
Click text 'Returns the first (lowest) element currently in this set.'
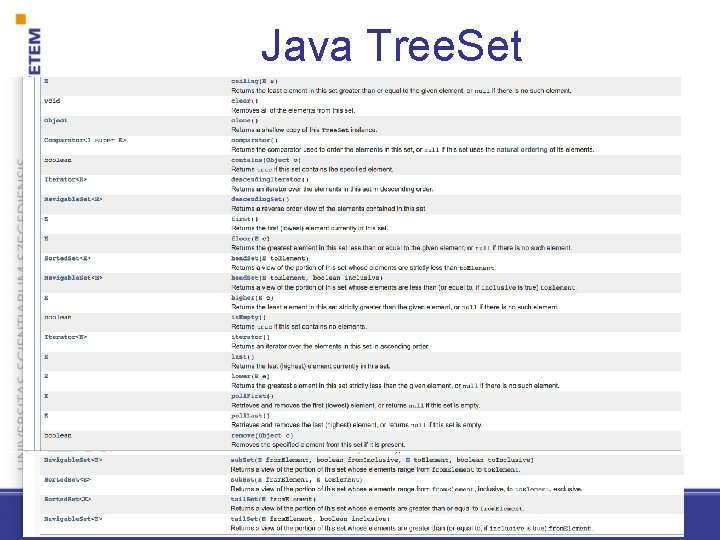(x=309, y=228)
